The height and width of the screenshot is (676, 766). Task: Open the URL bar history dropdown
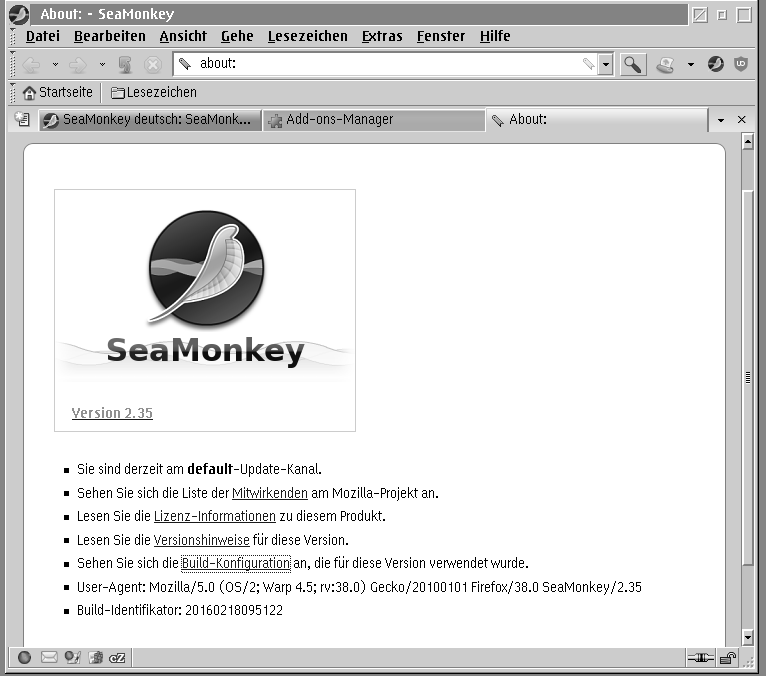tap(605, 64)
